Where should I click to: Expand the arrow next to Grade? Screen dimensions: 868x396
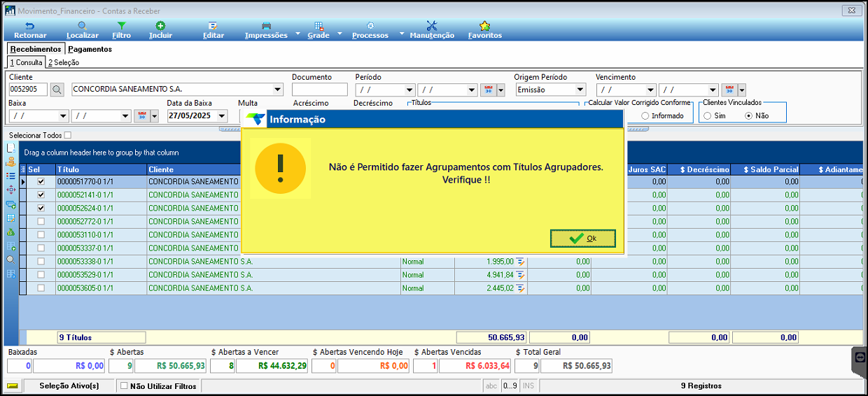[339, 33]
